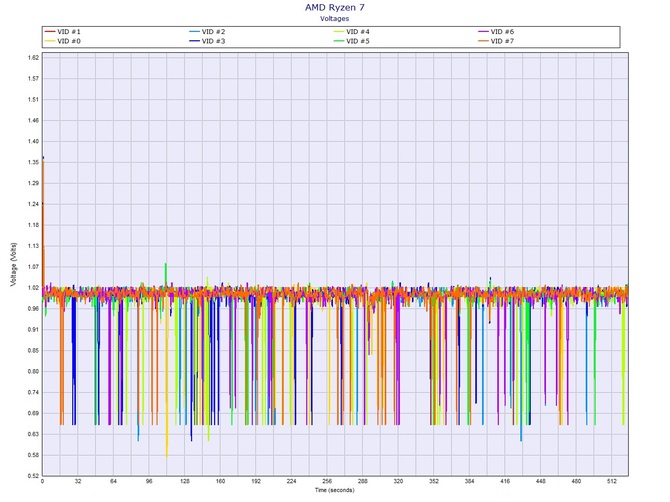Click the 512 x-axis tick label

(x=612, y=481)
